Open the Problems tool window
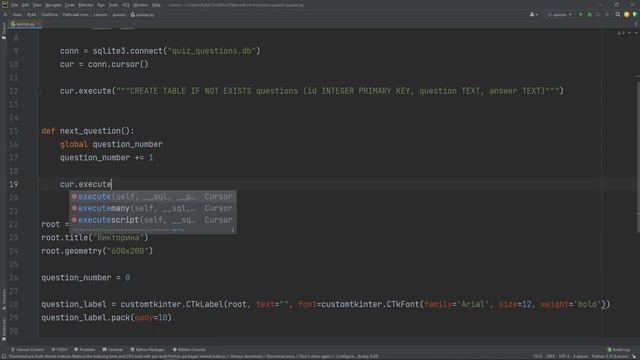The width and height of the screenshot is (640, 360). click(x=84, y=350)
